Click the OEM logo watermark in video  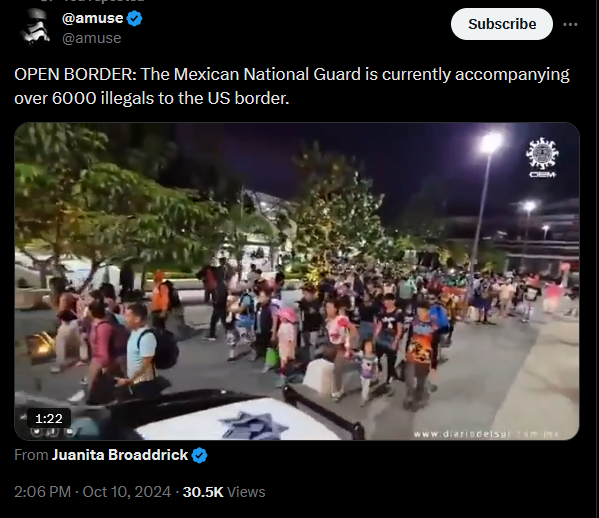tap(542, 158)
